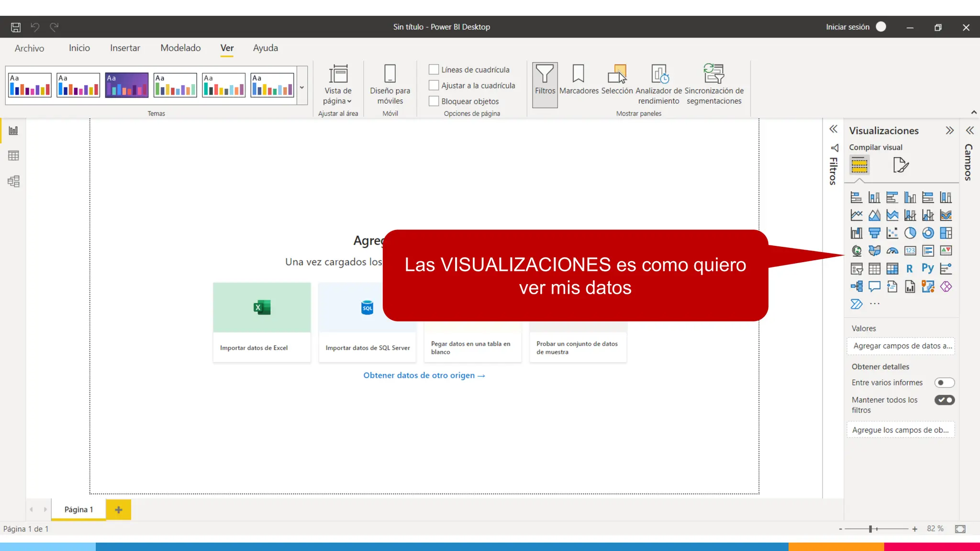Add a matrix visual

pyautogui.click(x=892, y=269)
